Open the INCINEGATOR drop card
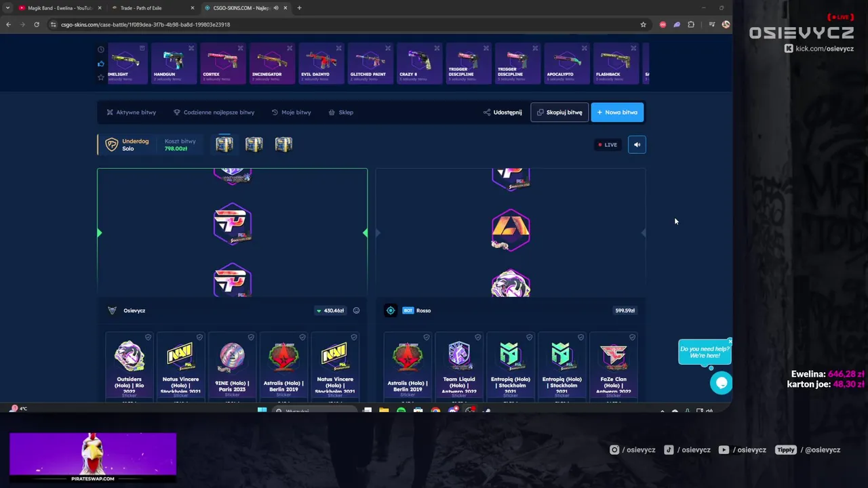 click(x=271, y=64)
